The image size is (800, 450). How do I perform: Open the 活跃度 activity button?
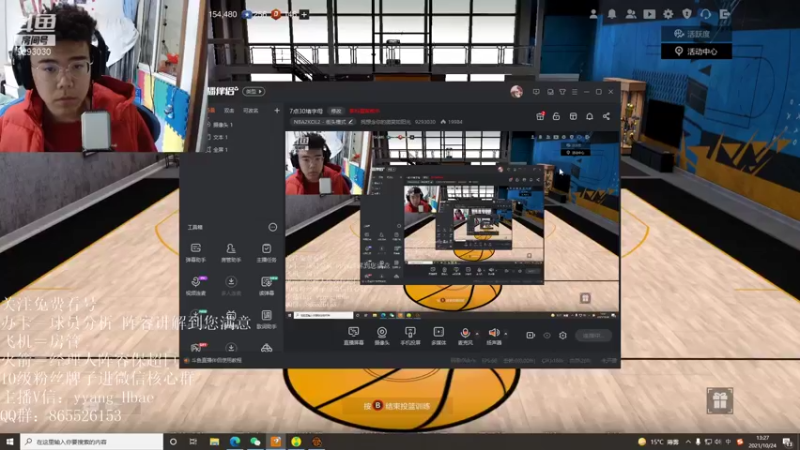point(696,34)
